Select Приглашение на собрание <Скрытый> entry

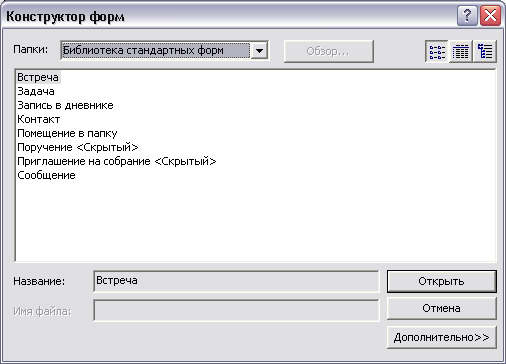click(x=117, y=161)
